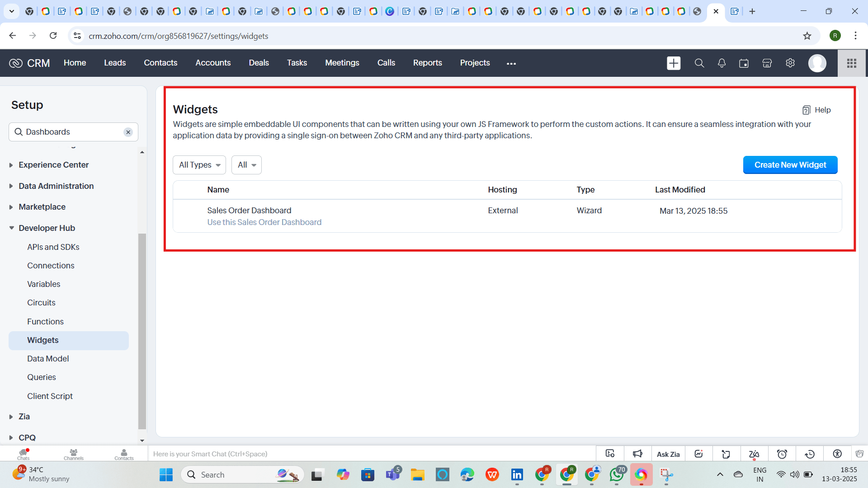Image resolution: width=868 pixels, height=488 pixels.
Task: Go to the Deals module
Action: point(259,63)
